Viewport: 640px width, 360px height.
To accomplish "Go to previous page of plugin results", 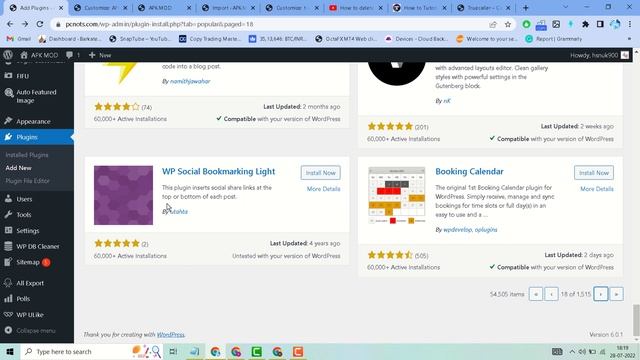I will [551, 294].
